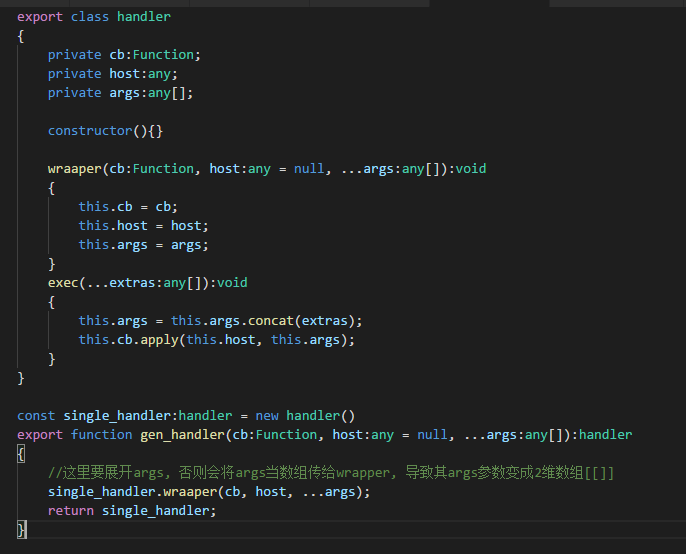Click 'single_handler.wraaper(cb, host, ...args);' call

[209, 492]
